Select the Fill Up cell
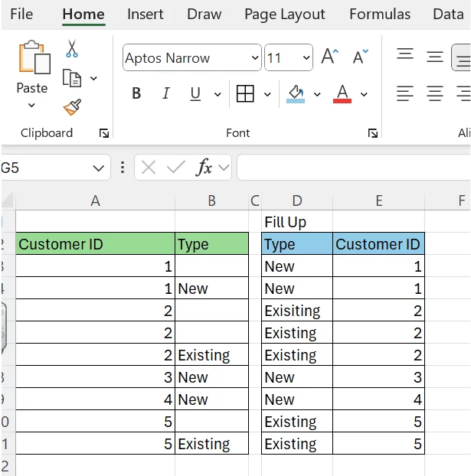Image resolution: width=471 pixels, height=476 pixels. pos(297,222)
